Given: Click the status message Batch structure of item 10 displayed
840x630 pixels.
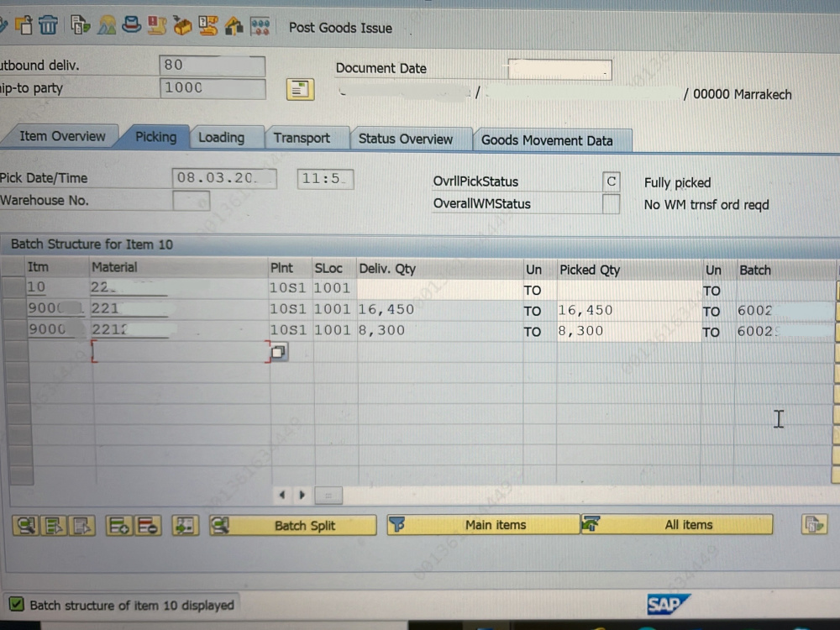Looking at the screenshot, I should click(132, 606).
